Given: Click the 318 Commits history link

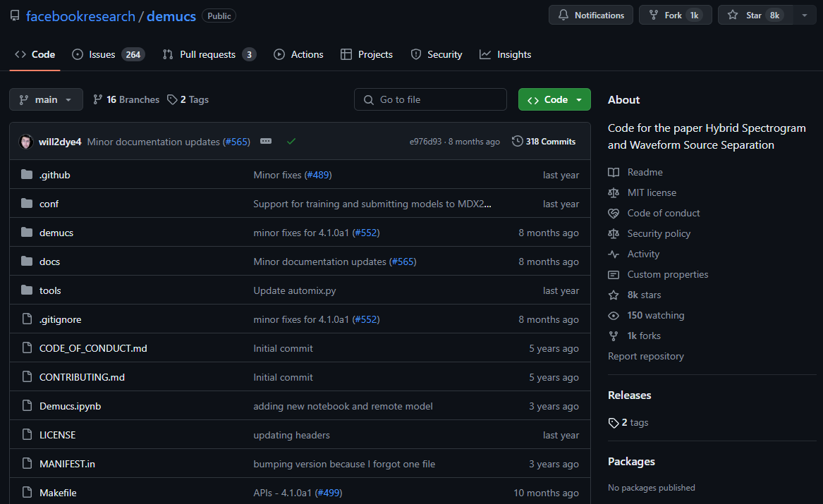Looking at the screenshot, I should pyautogui.click(x=543, y=142).
